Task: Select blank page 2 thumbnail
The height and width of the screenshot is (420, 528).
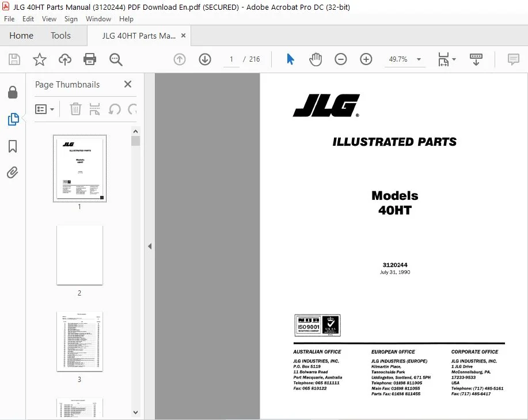Action: tap(79, 255)
